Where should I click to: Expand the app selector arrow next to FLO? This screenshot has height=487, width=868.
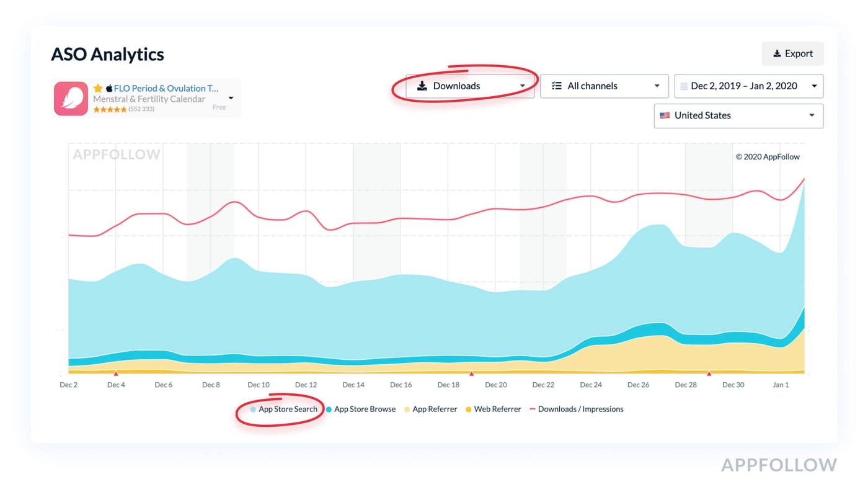coord(231,98)
